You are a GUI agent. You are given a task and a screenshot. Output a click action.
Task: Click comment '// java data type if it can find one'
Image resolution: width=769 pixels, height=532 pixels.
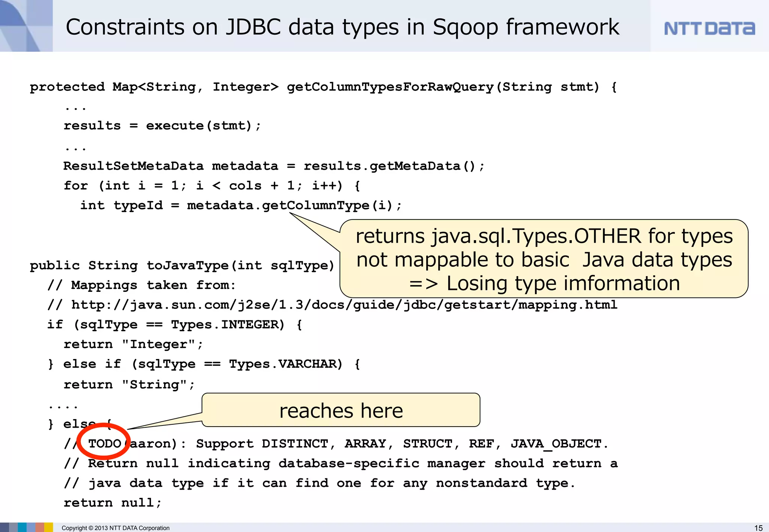pos(320,483)
